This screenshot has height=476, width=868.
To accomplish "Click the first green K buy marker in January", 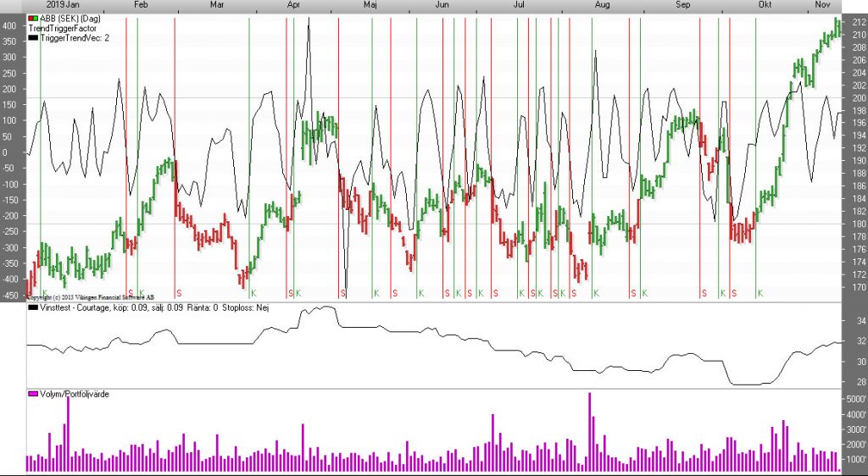I will 44,293.
